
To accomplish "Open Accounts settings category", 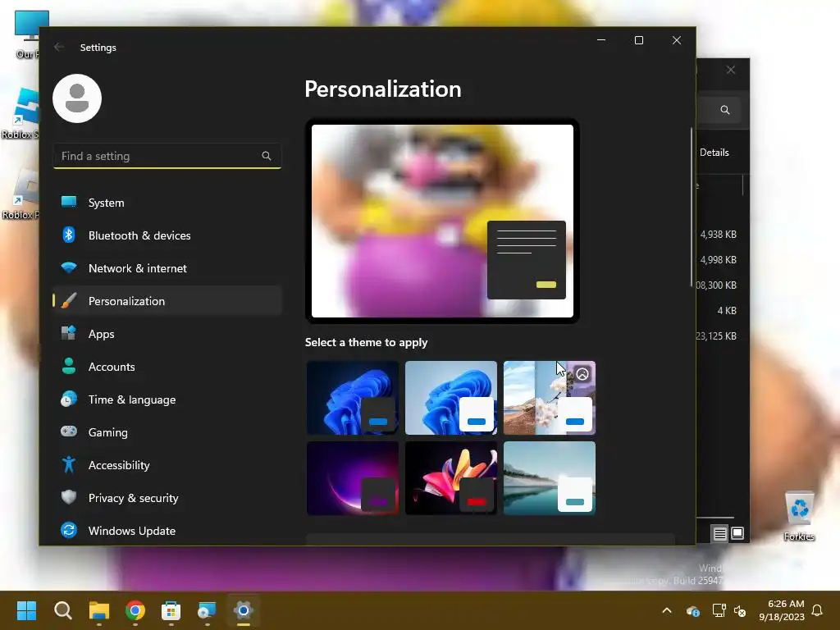I will pos(167,367).
